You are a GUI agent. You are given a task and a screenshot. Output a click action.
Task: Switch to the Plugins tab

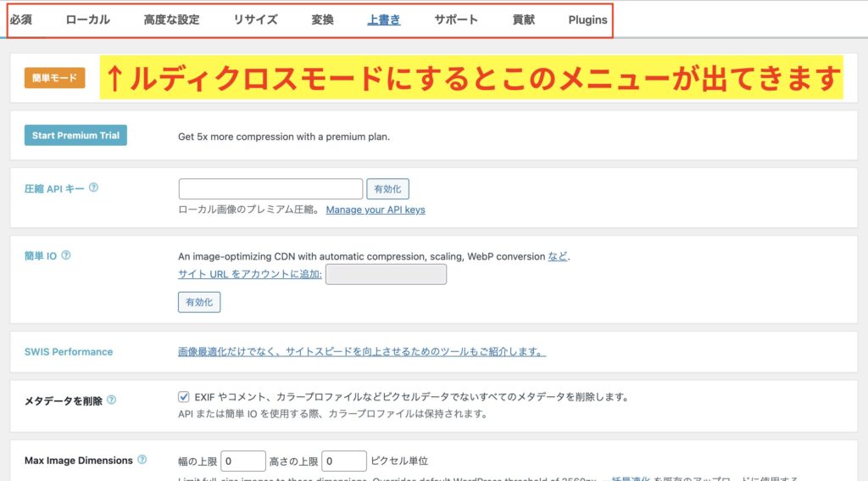pyautogui.click(x=587, y=20)
